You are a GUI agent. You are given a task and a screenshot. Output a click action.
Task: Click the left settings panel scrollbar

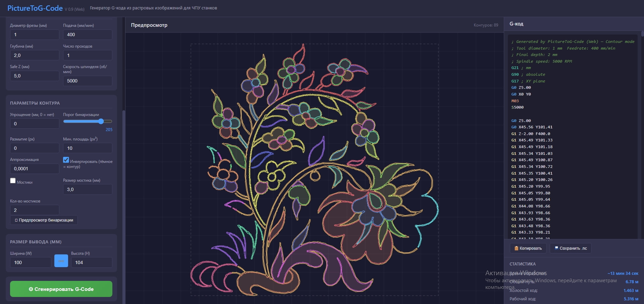(123, 201)
